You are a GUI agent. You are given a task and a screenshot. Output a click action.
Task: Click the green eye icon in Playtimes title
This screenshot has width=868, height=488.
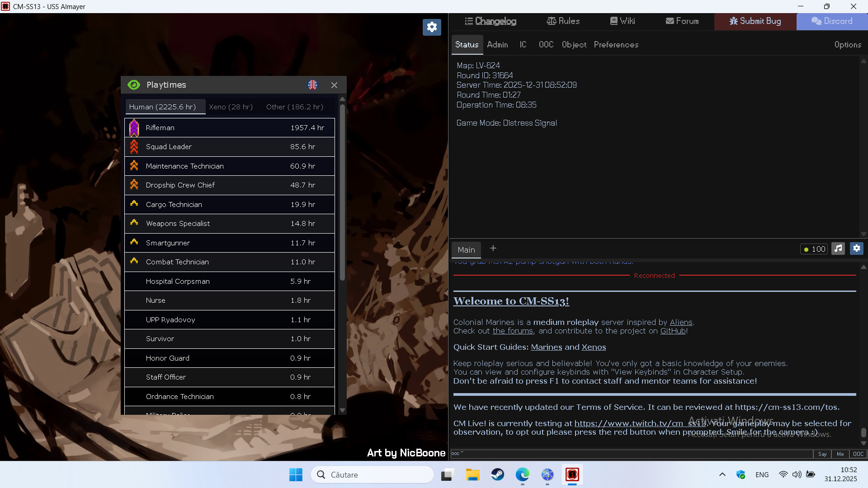[x=134, y=85]
